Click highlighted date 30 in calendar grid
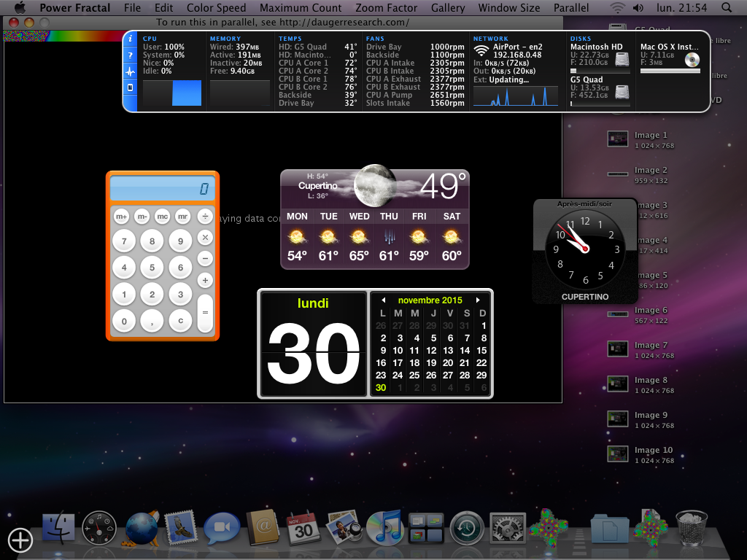Image resolution: width=747 pixels, height=560 pixels. click(x=381, y=388)
